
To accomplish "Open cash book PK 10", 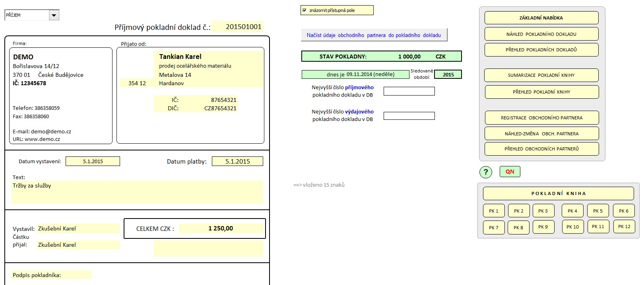I will coord(573,227).
